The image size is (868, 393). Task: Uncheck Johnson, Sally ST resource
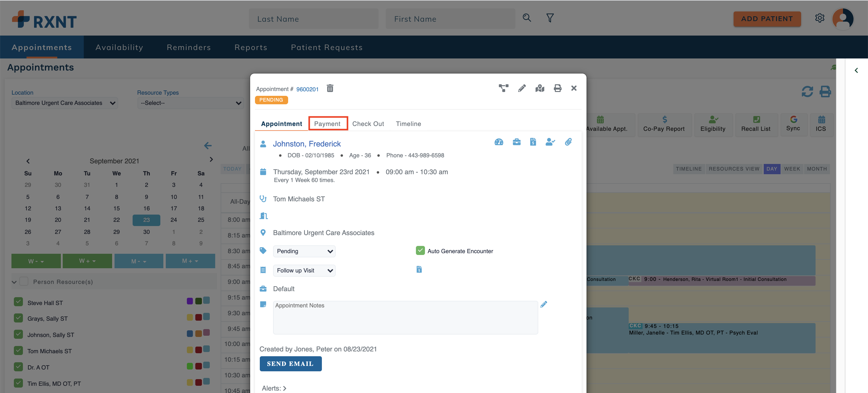(18, 334)
